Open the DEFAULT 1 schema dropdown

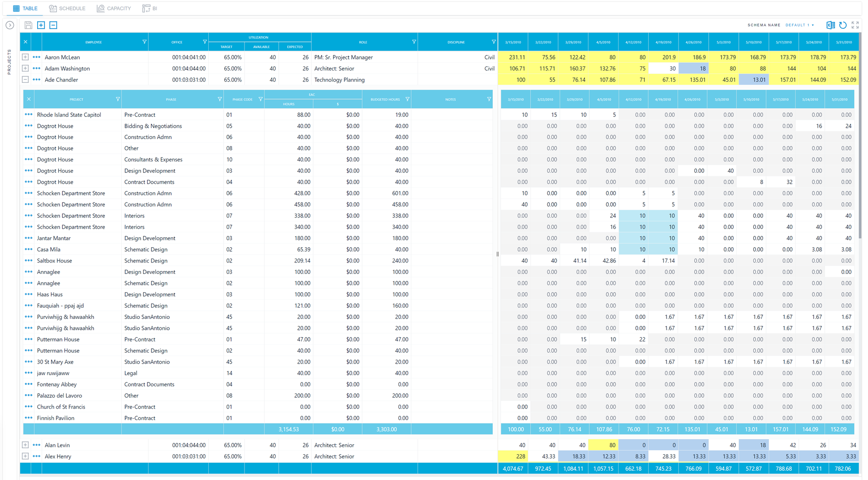tap(799, 25)
